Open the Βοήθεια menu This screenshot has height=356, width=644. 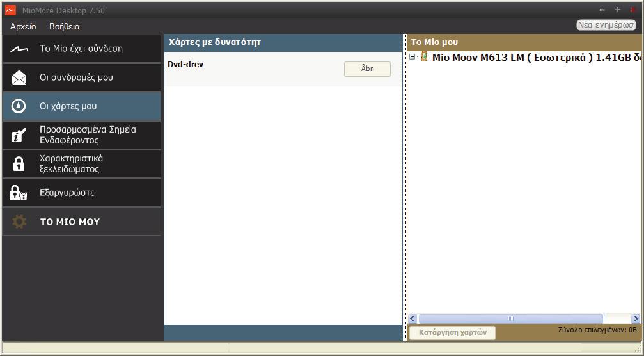click(x=65, y=27)
